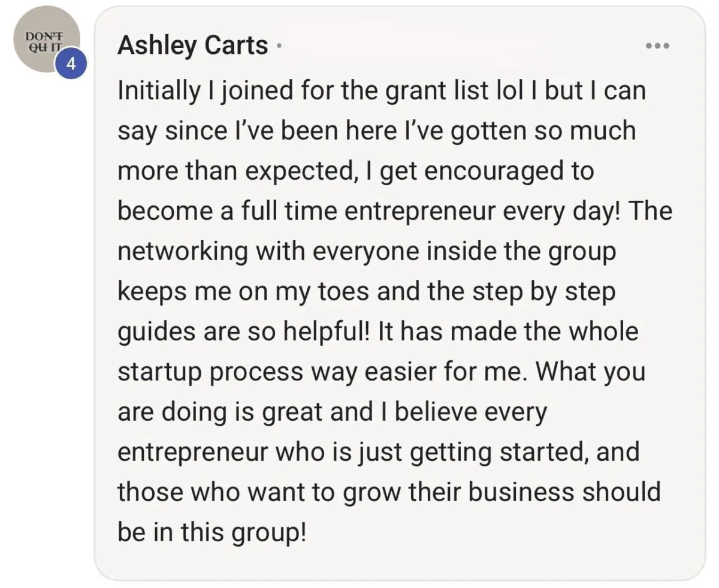Image resolution: width=719 pixels, height=588 pixels.
Task: Click the line "are doing is great"
Action: click(244, 412)
